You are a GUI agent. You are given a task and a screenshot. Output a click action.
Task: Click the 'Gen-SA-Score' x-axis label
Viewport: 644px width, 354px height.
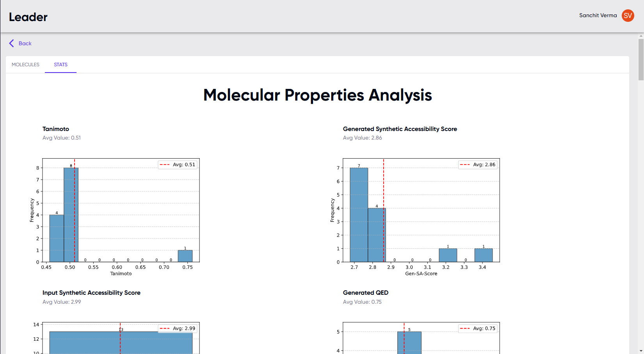click(421, 274)
